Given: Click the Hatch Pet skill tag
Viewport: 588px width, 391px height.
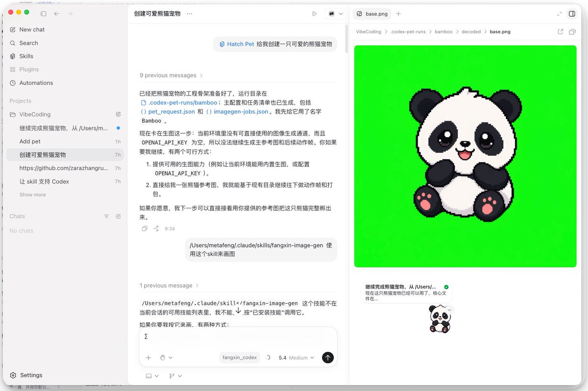Looking at the screenshot, I should pyautogui.click(x=237, y=44).
